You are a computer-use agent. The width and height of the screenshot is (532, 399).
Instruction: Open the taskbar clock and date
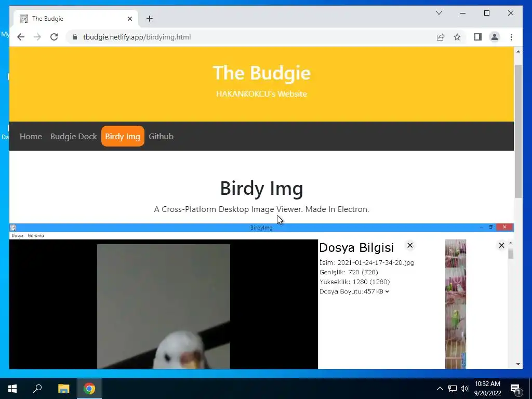[487, 389]
